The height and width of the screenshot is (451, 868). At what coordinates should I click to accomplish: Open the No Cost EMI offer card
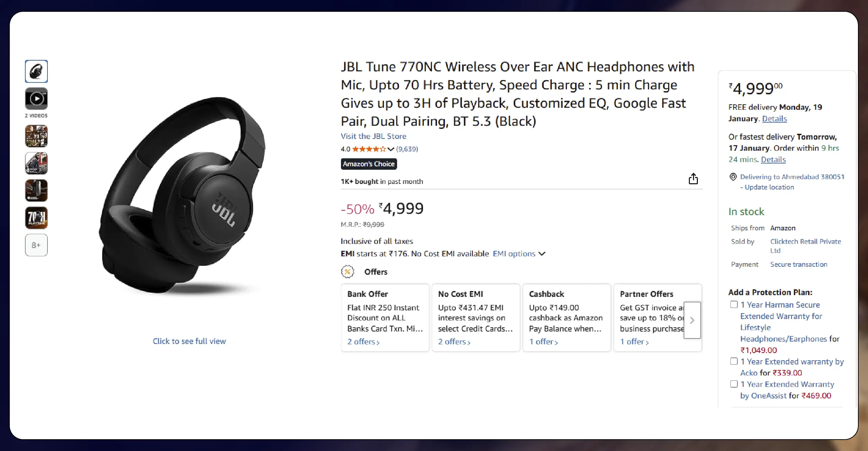tap(476, 318)
